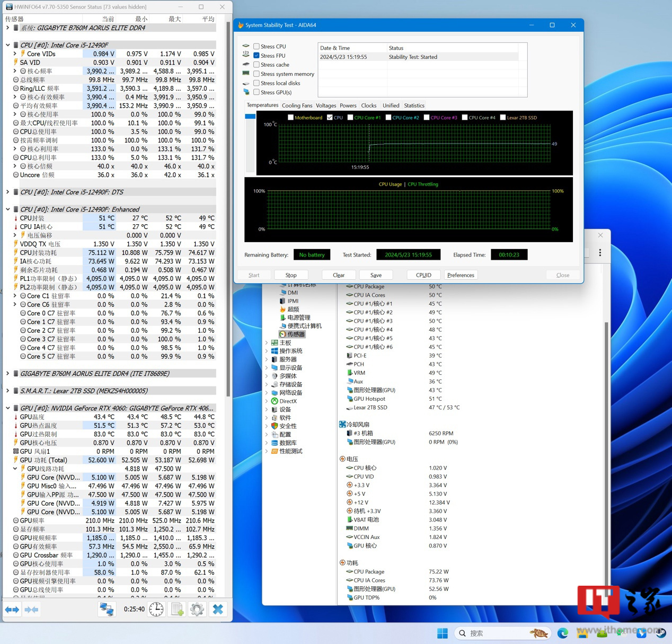Start logging with the document-plus icon
672x644 pixels.
point(177,610)
